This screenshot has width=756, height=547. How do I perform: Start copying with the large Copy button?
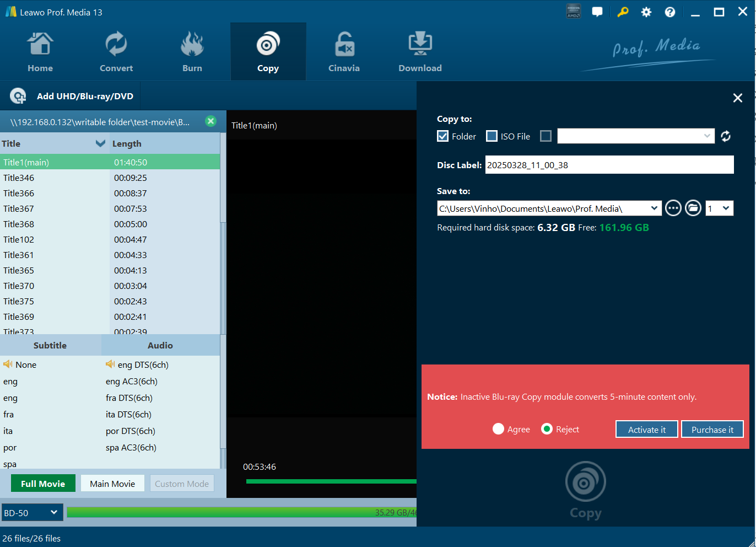[585, 490]
